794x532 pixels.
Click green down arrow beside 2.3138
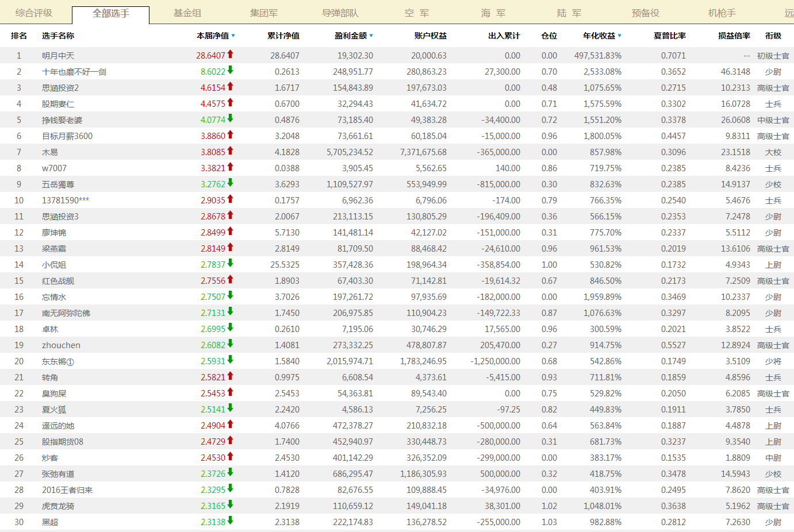pos(231,521)
